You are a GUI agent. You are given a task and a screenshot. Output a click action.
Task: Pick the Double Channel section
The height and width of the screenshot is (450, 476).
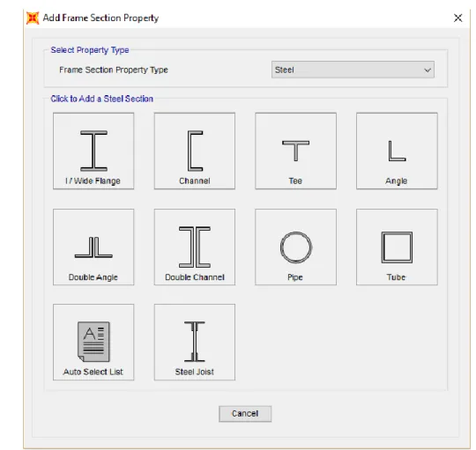click(195, 247)
